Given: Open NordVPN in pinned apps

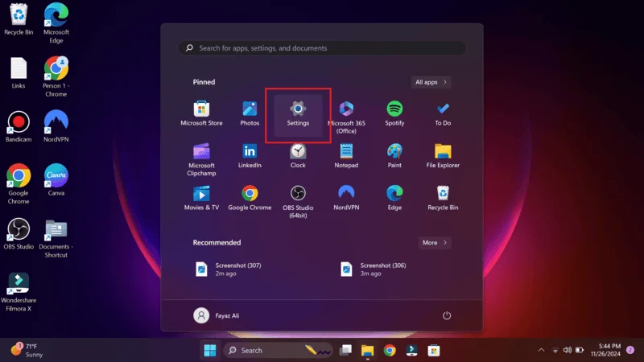Looking at the screenshot, I should pyautogui.click(x=346, y=198).
